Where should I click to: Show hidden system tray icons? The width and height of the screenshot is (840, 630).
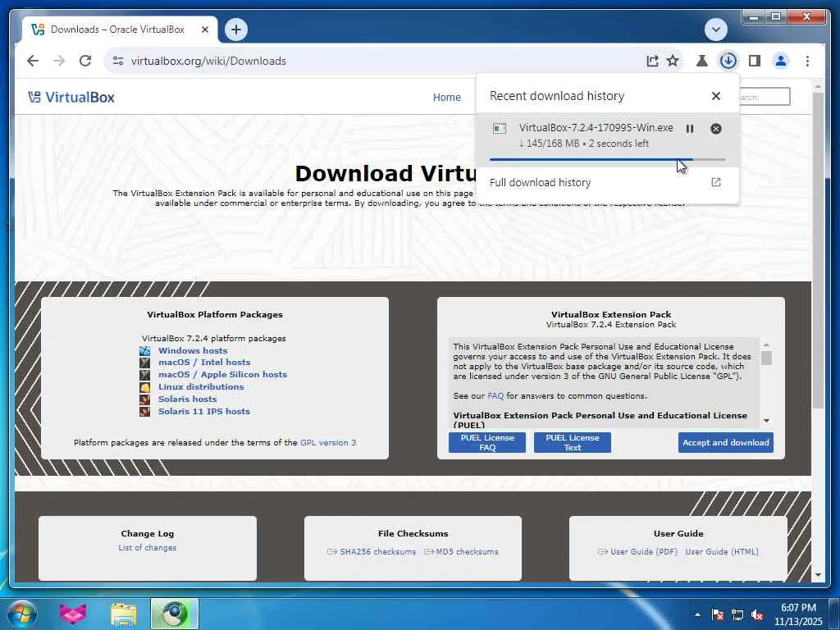pos(697,614)
